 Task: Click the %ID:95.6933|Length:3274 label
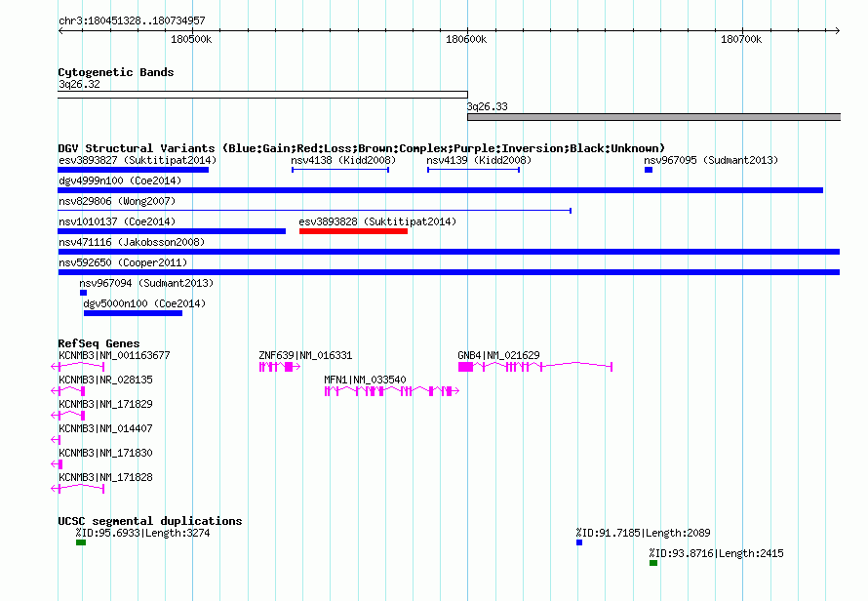pyautogui.click(x=142, y=533)
